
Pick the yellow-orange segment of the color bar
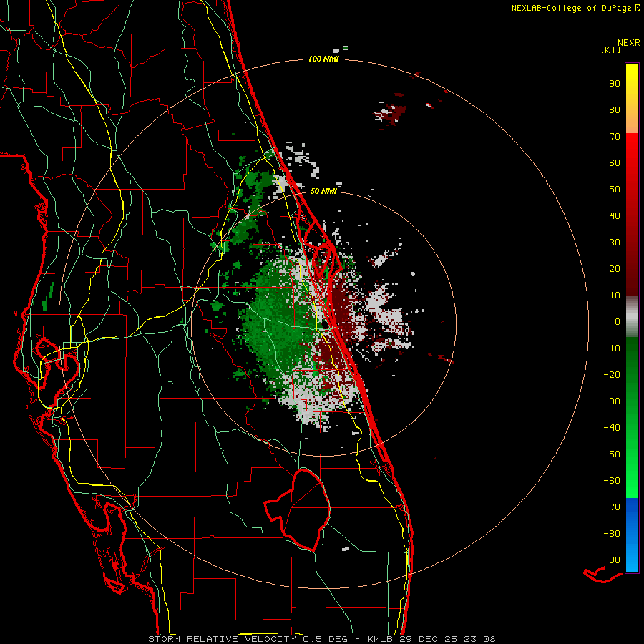click(632, 99)
